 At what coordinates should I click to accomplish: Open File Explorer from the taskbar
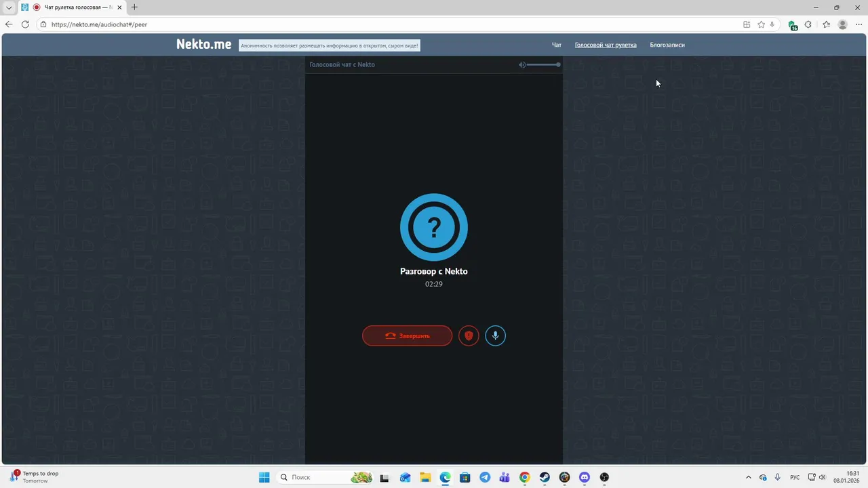425,477
